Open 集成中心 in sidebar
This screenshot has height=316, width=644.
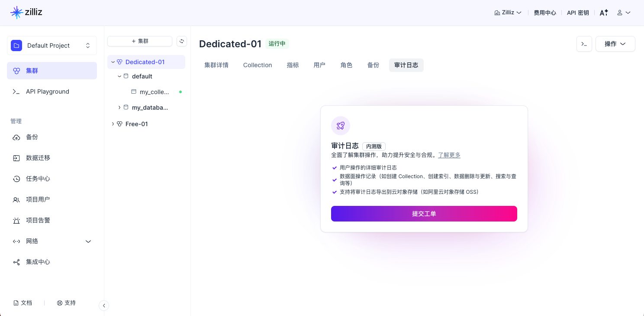coord(38,262)
